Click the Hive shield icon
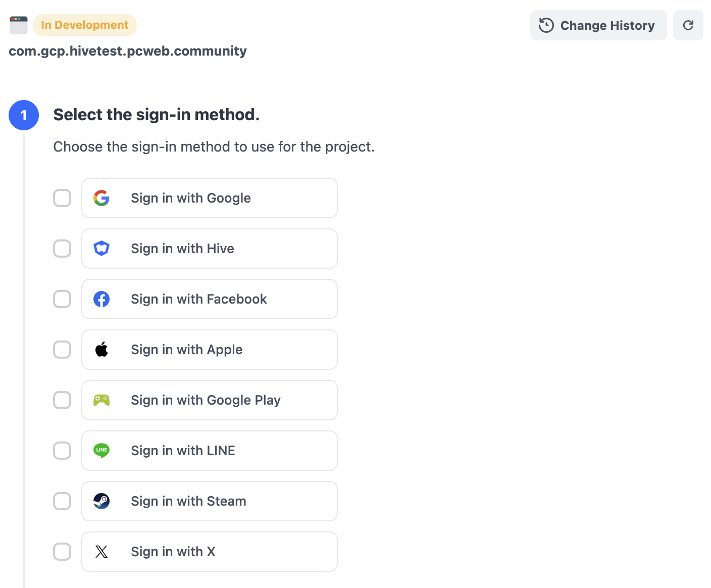 [x=101, y=249]
